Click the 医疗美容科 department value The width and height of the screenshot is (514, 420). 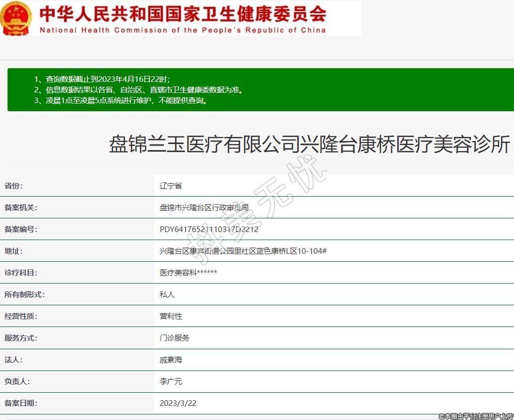(x=188, y=273)
